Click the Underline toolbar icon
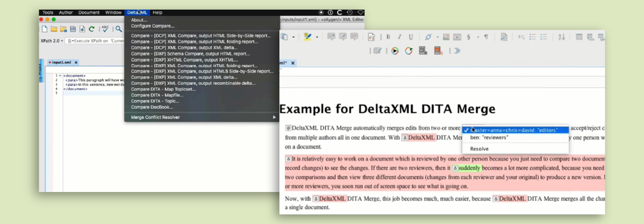Screen dimensions: 644x224 [x=411, y=37]
